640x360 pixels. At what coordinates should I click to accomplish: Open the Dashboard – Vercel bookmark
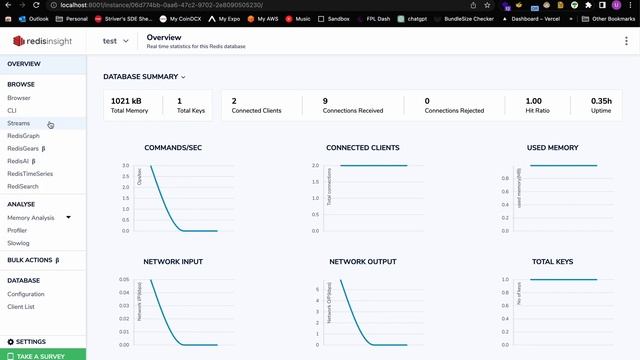[531, 19]
